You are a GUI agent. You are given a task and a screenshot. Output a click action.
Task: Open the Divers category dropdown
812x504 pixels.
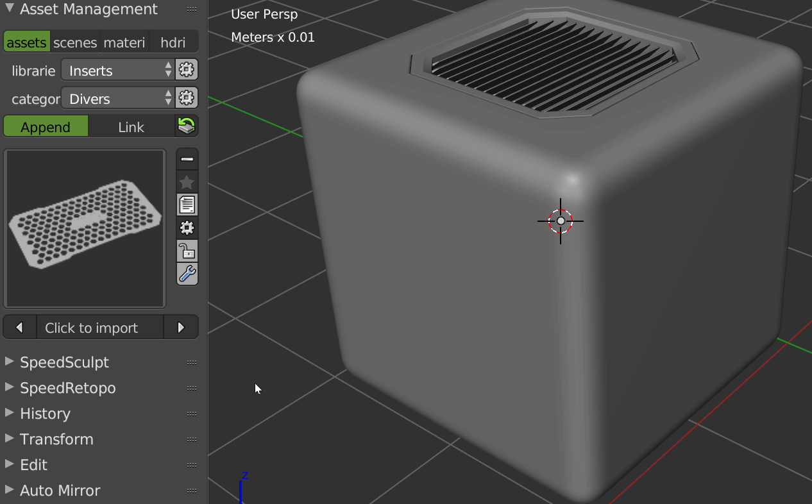point(117,98)
